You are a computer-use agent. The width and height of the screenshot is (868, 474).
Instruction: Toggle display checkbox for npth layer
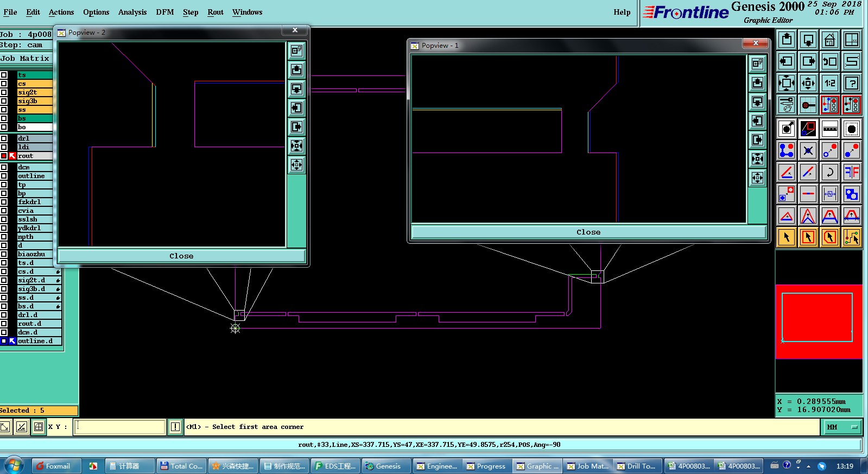click(4, 237)
